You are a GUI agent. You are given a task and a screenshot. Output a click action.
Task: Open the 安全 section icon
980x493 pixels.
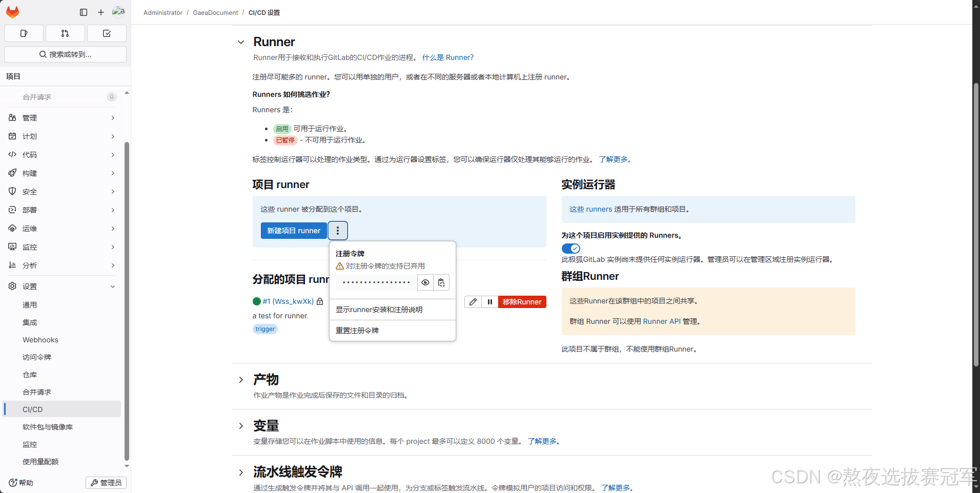[x=12, y=191]
